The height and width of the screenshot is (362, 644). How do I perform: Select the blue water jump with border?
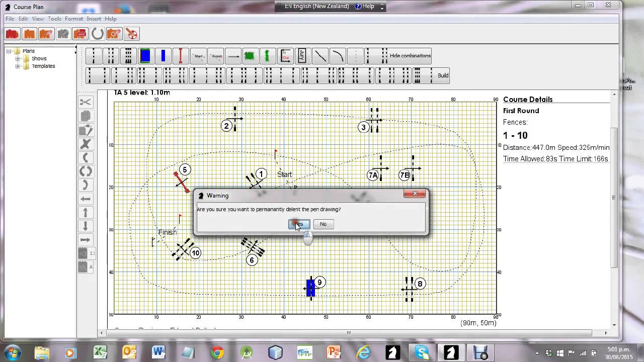tap(145, 56)
